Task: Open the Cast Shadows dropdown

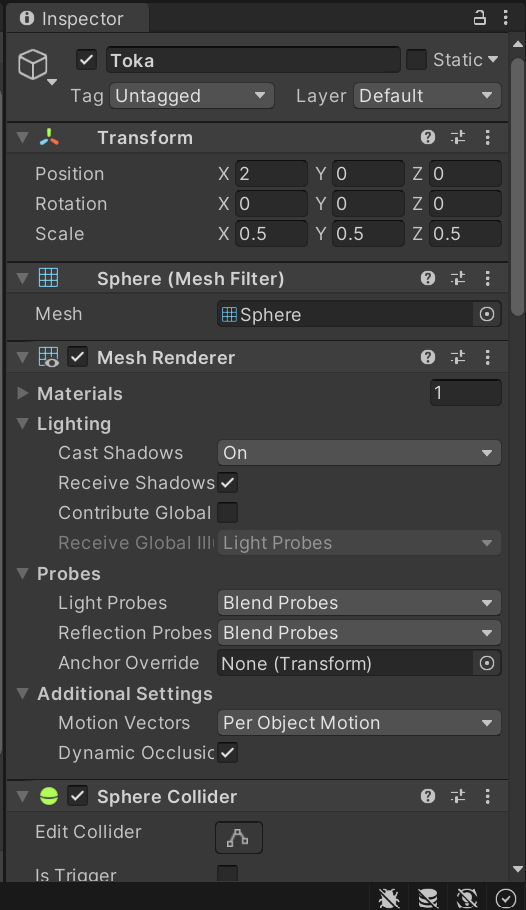Action: (x=359, y=453)
